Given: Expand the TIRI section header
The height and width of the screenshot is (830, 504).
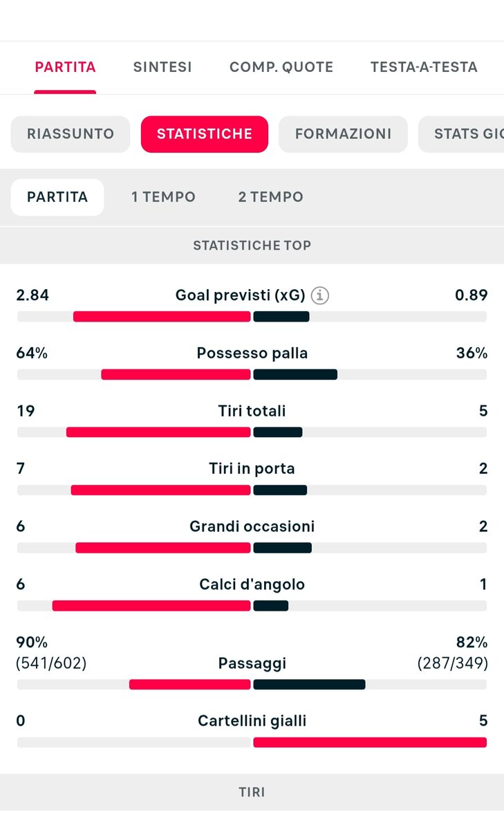Looking at the screenshot, I should pyautogui.click(x=252, y=792).
